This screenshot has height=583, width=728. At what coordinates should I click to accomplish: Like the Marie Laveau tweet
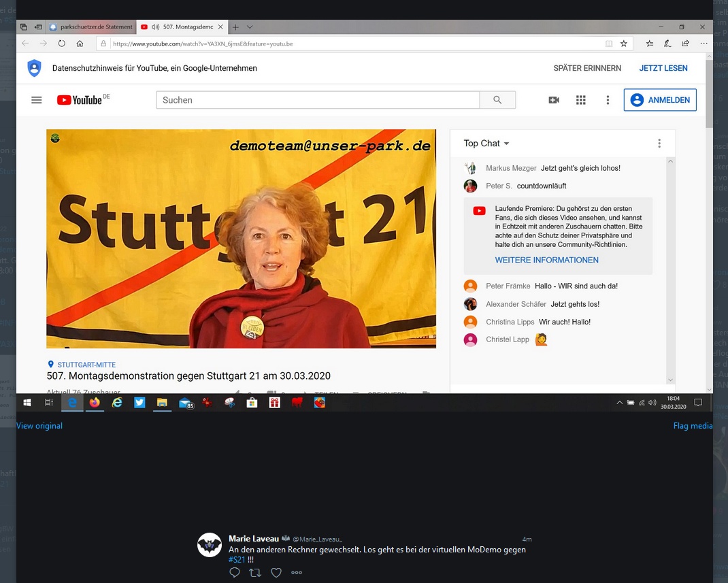coord(276,573)
